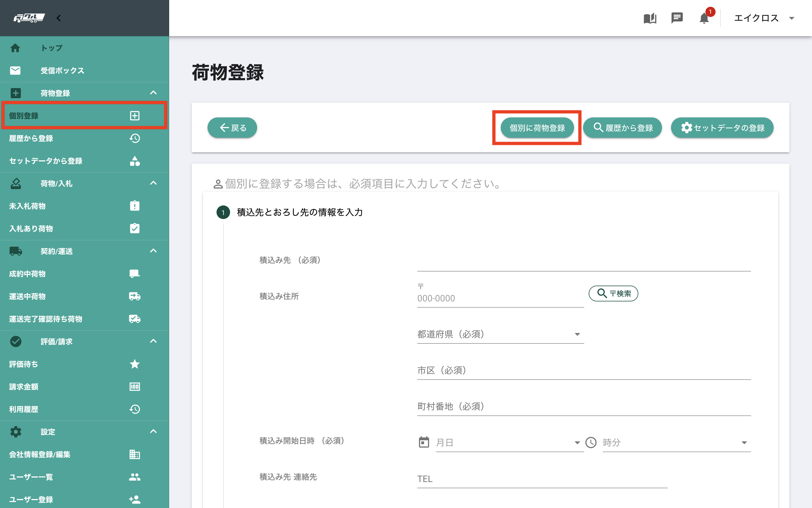The width and height of the screenshot is (812, 508).
Task: Collapse the 設定 section
Action: click(153, 432)
